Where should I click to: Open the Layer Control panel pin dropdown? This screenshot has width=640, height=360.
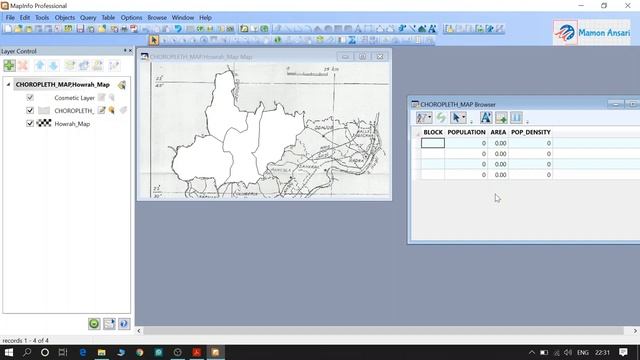pyautogui.click(x=125, y=51)
